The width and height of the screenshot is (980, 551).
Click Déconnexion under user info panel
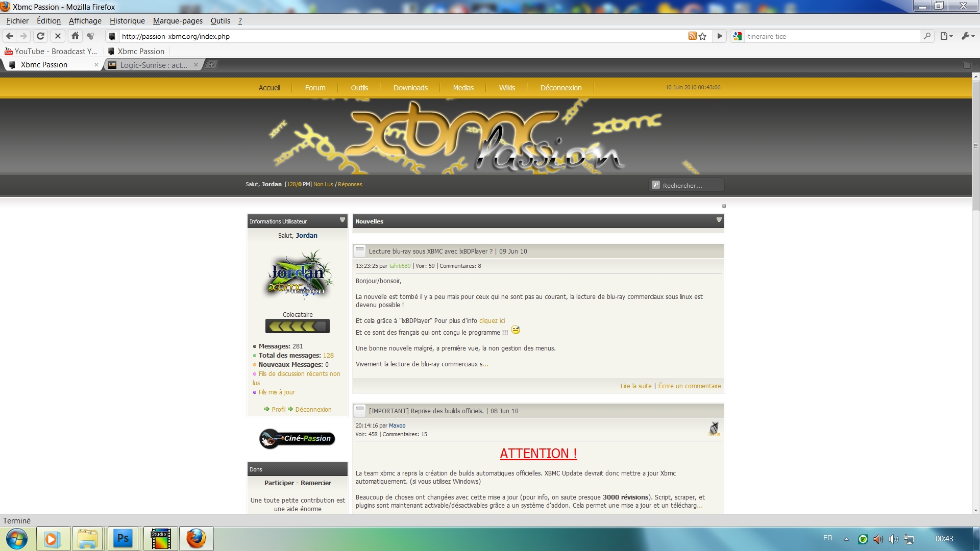click(313, 410)
